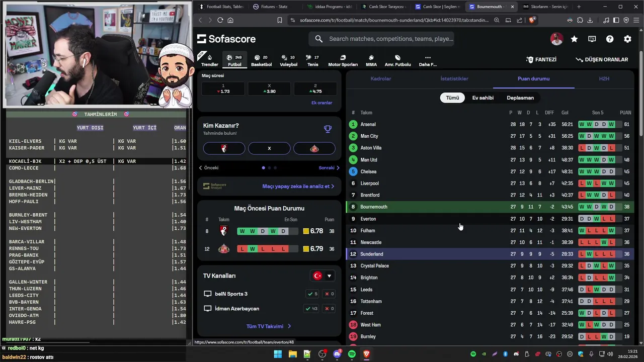The width and height of the screenshot is (644, 362).
Task: Click the Sofascore logo
Action: pyautogui.click(x=226, y=39)
